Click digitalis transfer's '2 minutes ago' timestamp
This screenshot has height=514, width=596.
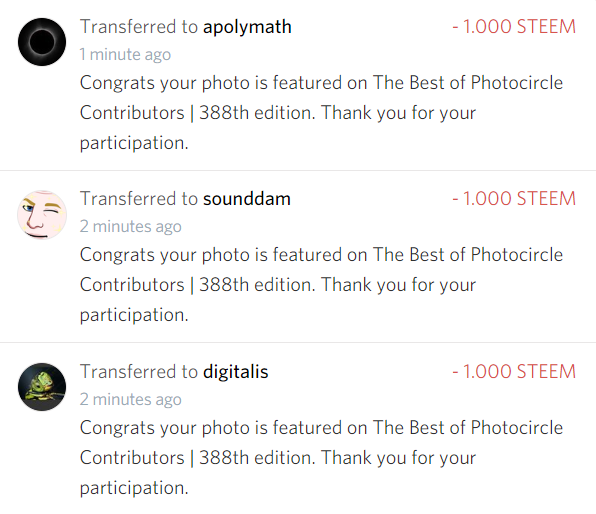coord(130,399)
